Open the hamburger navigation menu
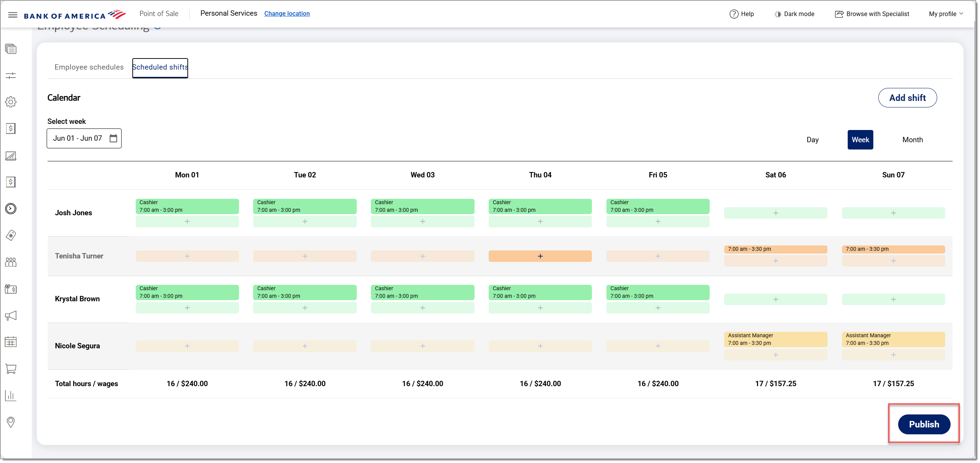Viewport: 980px width, 463px height. click(13, 15)
